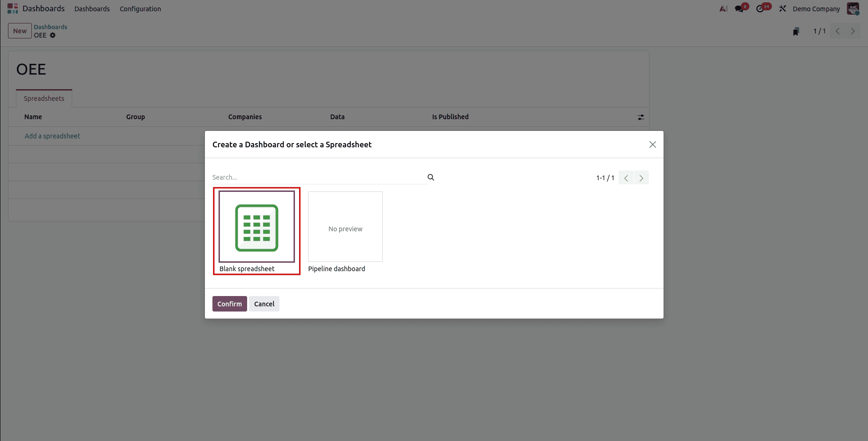Go to next record with right pager arrow
Viewport: 868px width, 441px height.
click(x=853, y=31)
